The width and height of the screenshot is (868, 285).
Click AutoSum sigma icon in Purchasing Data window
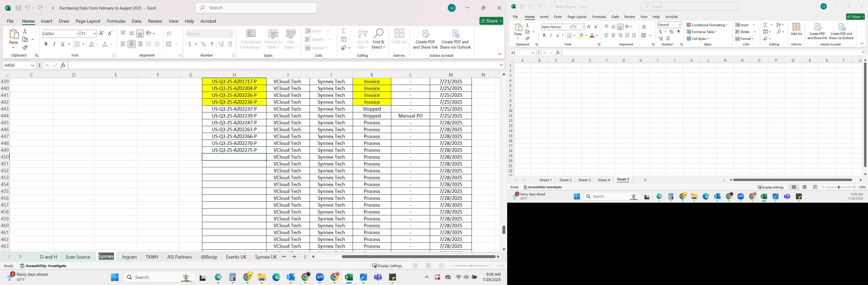pyautogui.click(x=344, y=31)
